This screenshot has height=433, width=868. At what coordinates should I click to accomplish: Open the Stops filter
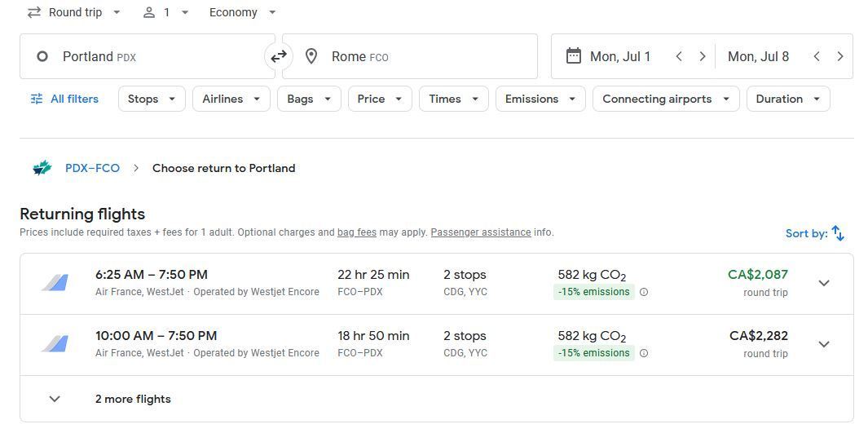[152, 99]
